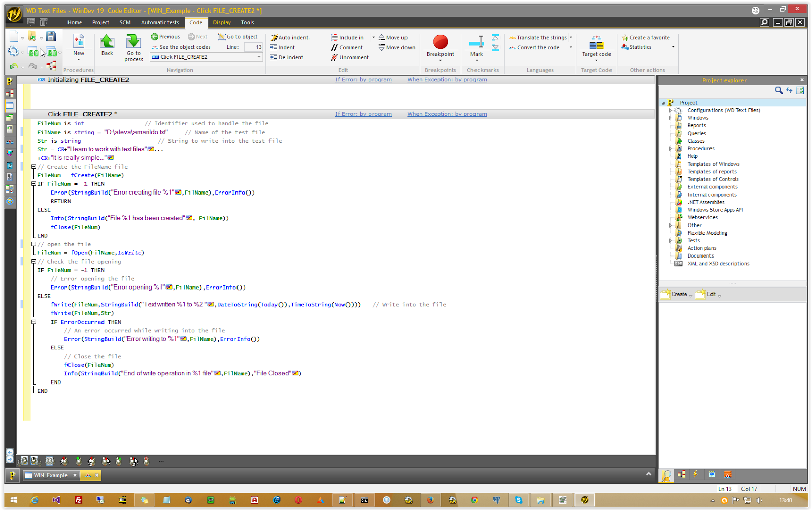
Task: Click the New procedure icon
Action: coord(79,41)
